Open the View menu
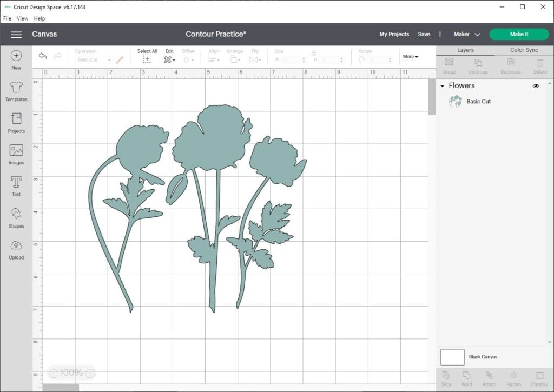Screen dimensions: 554x392 point(22,18)
